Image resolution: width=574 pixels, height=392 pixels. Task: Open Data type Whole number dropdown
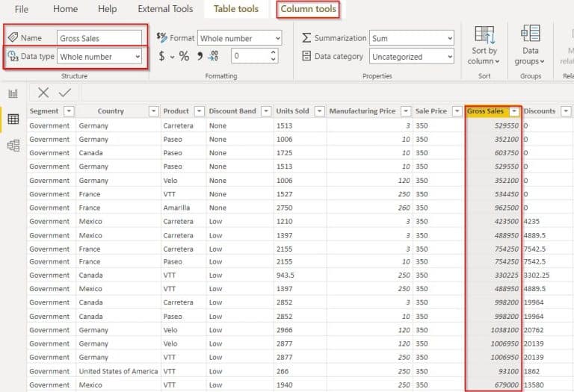99,57
